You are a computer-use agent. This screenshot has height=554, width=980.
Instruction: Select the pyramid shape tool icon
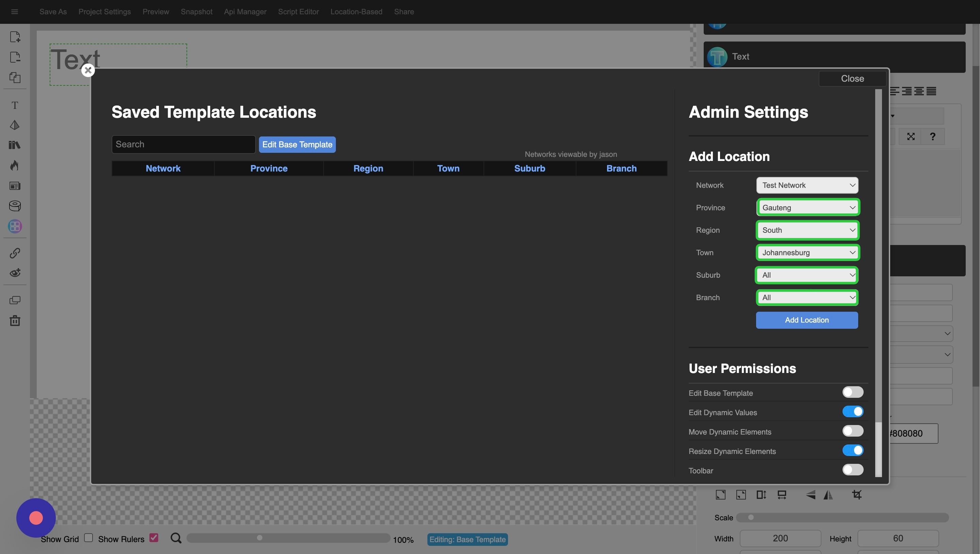tap(15, 125)
